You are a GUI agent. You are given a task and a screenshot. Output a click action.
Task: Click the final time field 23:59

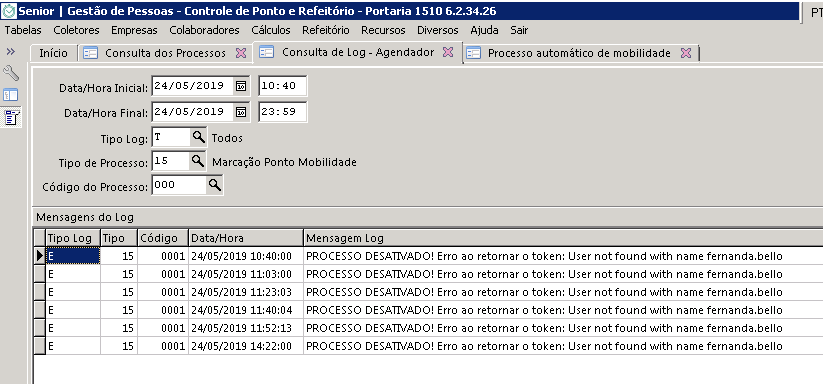282,112
